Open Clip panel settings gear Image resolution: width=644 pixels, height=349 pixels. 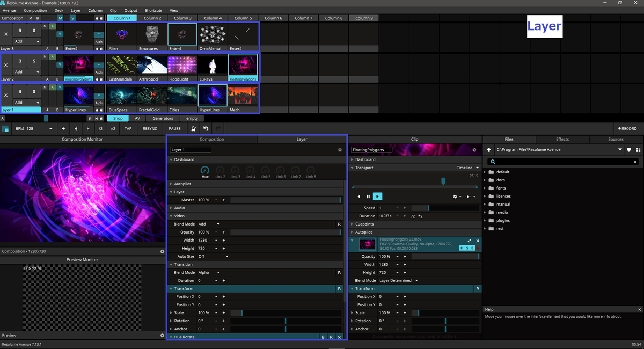[x=474, y=150]
